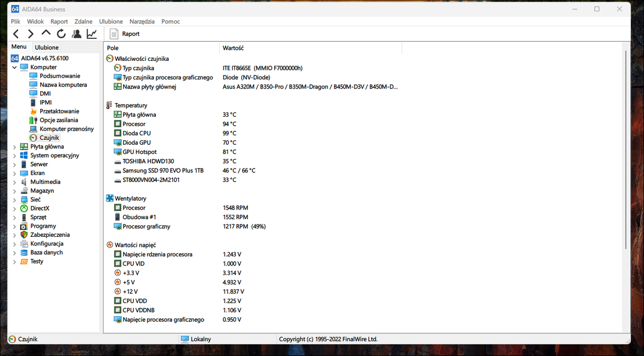Expand the Sieć node
This screenshot has width=644, height=356.
pos(14,200)
